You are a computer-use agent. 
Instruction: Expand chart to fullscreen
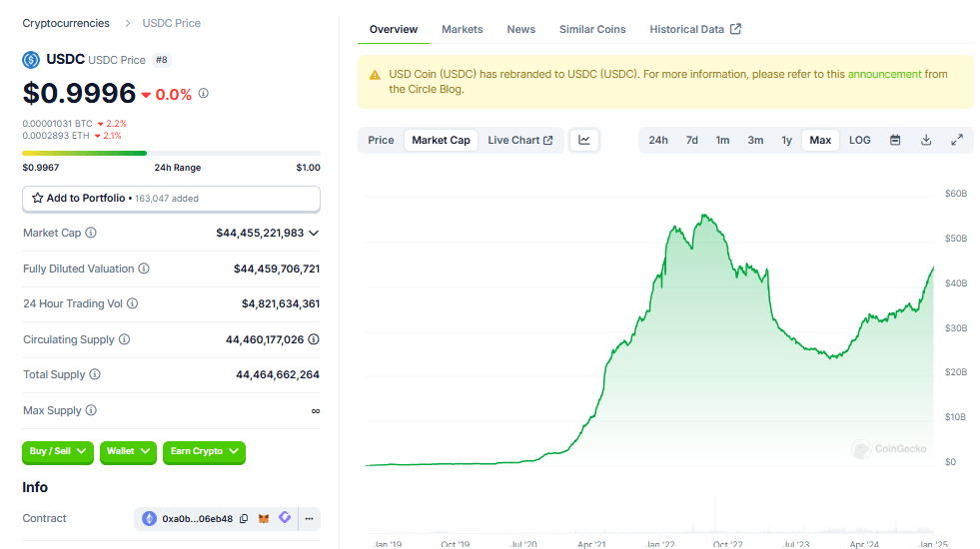click(x=957, y=140)
